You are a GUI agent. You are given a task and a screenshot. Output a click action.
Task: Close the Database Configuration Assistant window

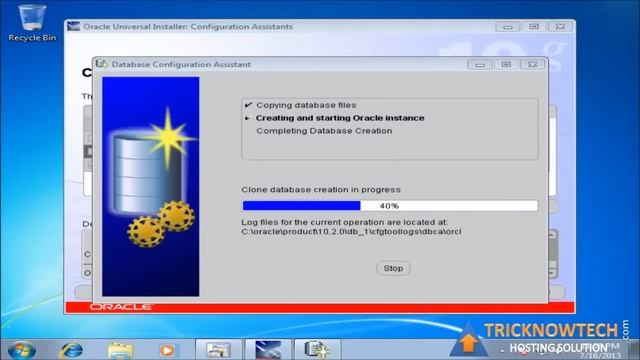[x=532, y=64]
